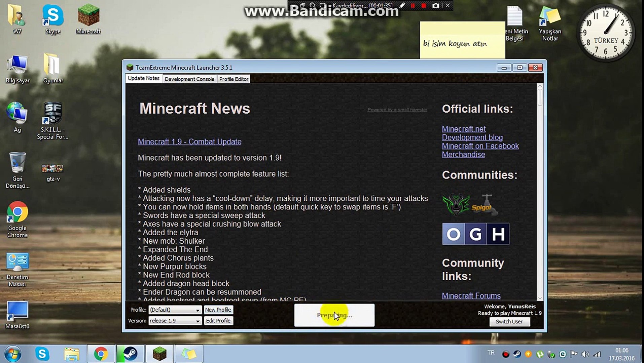
Task: Click the Action Center flag tray icon
Action: (x=574, y=354)
